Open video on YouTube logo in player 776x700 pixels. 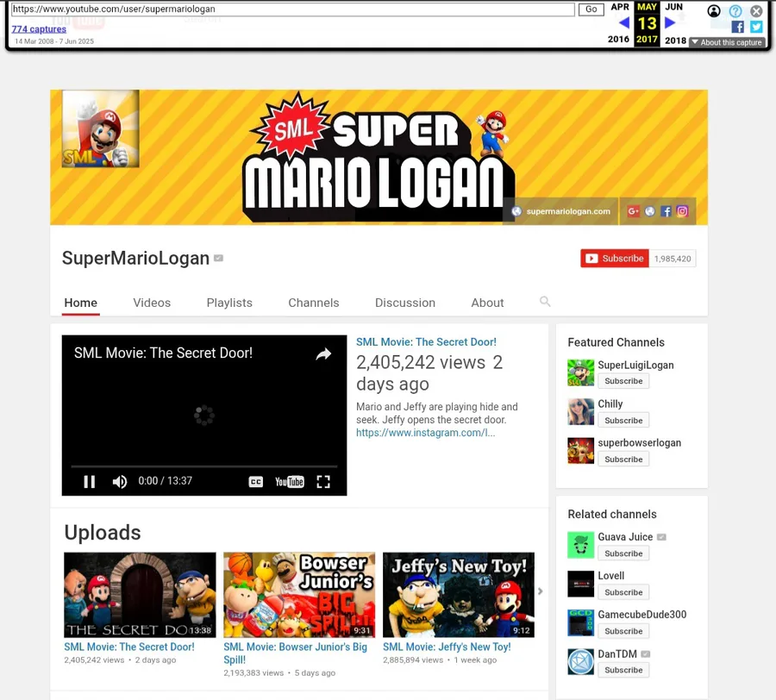click(x=290, y=481)
